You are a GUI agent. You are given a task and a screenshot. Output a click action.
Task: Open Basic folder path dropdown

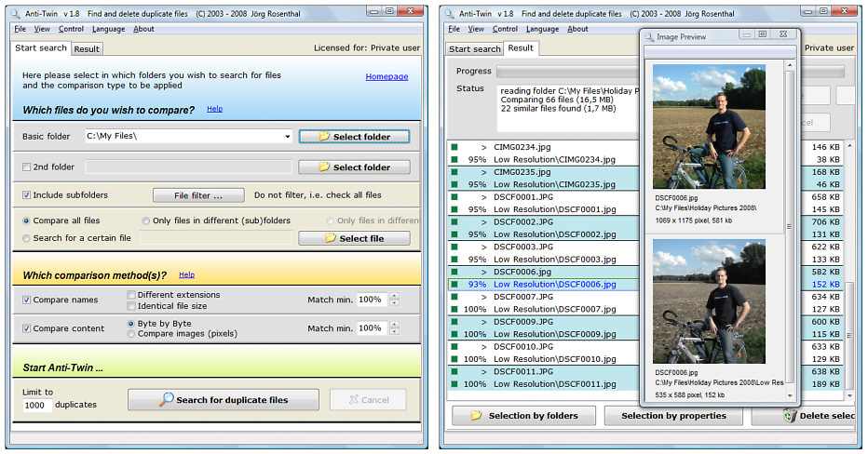(x=287, y=136)
